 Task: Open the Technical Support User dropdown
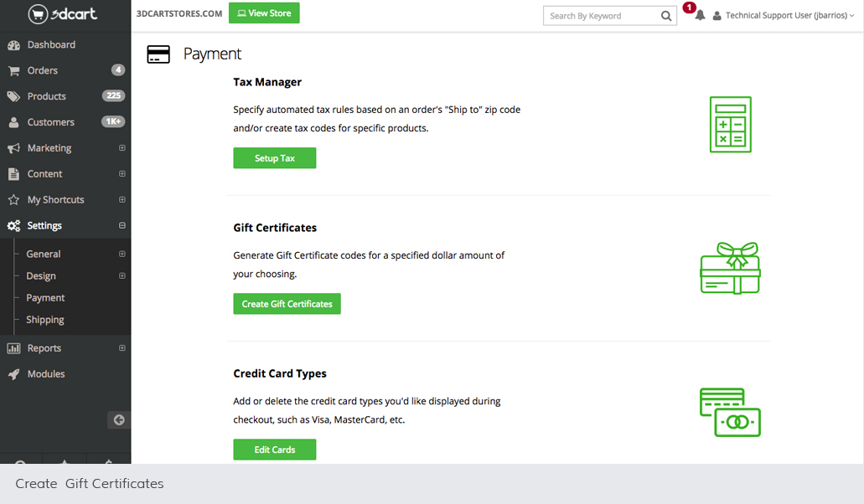786,15
